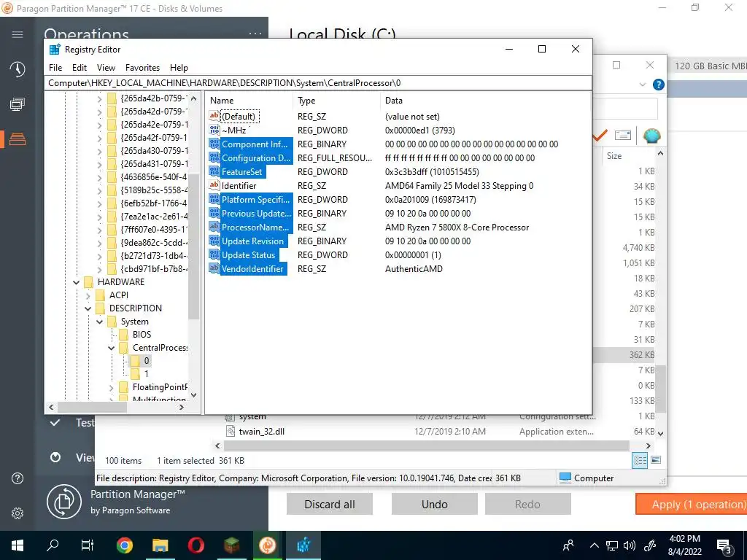
Task: Expand the ACPI tree node
Action: [88, 296]
